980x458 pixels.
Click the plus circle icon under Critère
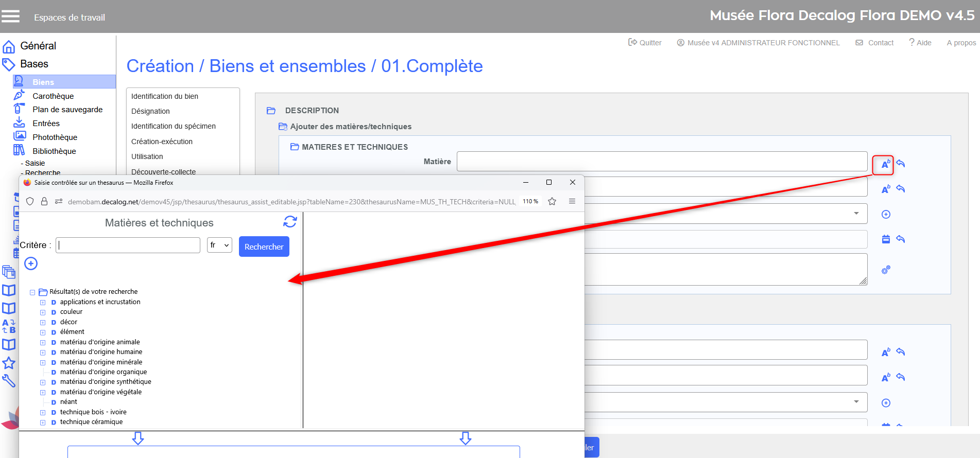31,263
